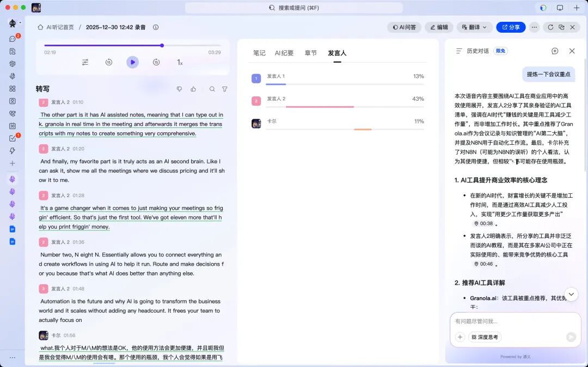Skip forward 15 seconds in playback
588x367 pixels.
[156, 62]
